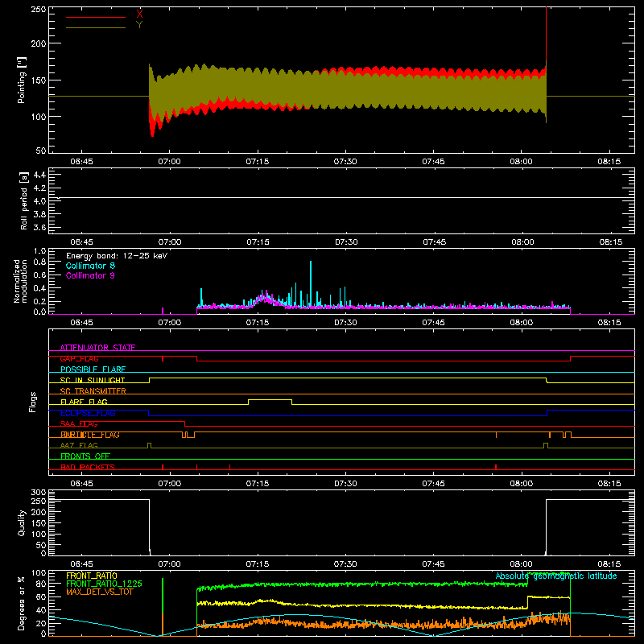Click the 'Collimator 8' legend label
Screen dimensions: 644x644
click(90, 266)
